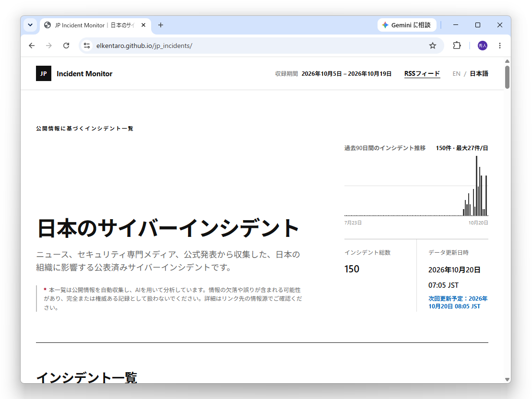Switch language to EN
Image resolution: width=532 pixels, height=399 pixels.
pos(456,74)
